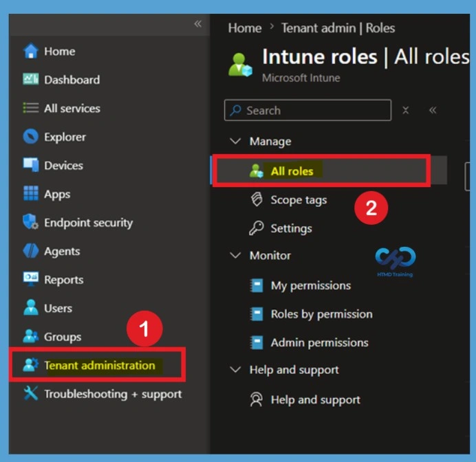Click the Admin permissions notebook icon
The height and width of the screenshot is (462, 476).
tap(257, 342)
